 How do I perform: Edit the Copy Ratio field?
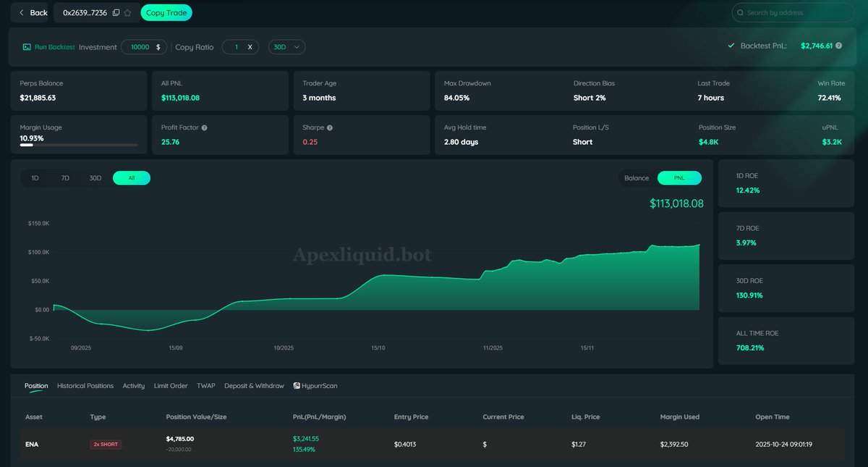(240, 46)
